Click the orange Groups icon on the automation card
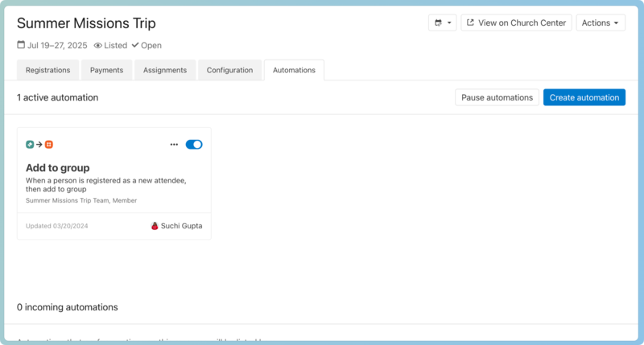 coord(49,145)
